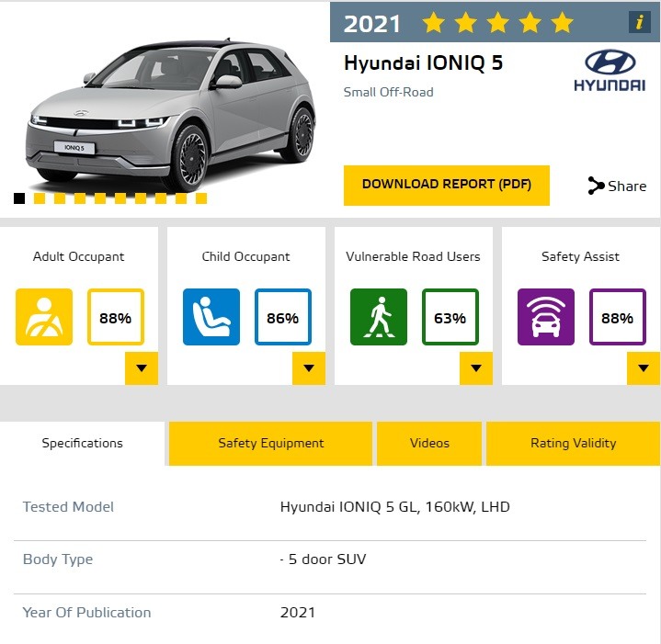Expand Safety Assist details arrow
The height and width of the screenshot is (644, 661).
pyautogui.click(x=644, y=368)
